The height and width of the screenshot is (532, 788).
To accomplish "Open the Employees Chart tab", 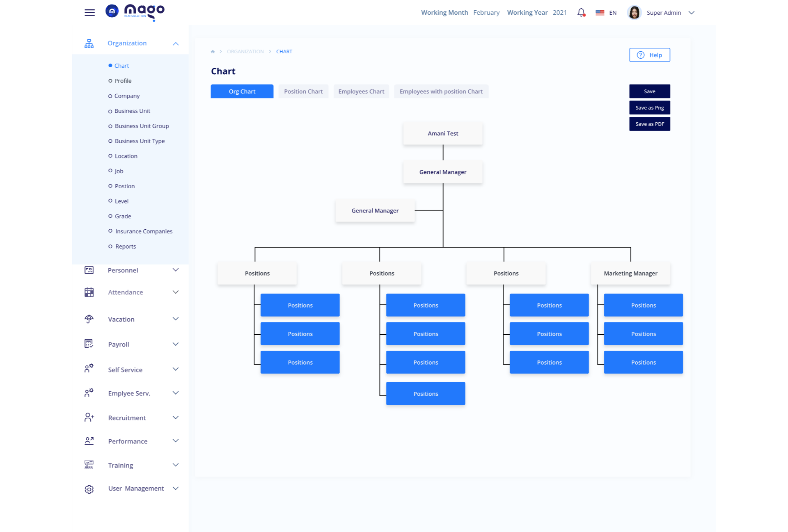I will tap(361, 91).
